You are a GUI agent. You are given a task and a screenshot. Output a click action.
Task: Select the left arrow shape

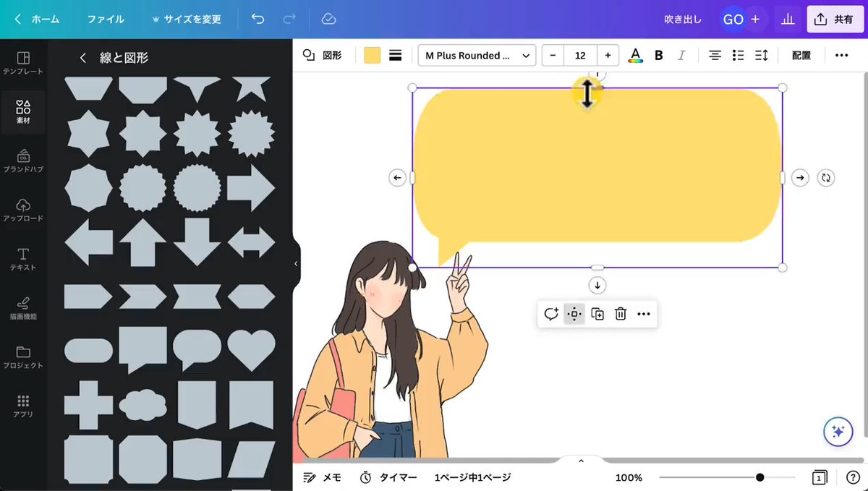coord(88,242)
